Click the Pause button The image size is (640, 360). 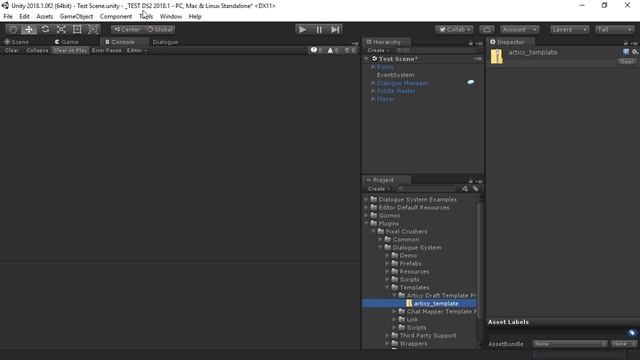pyautogui.click(x=319, y=29)
